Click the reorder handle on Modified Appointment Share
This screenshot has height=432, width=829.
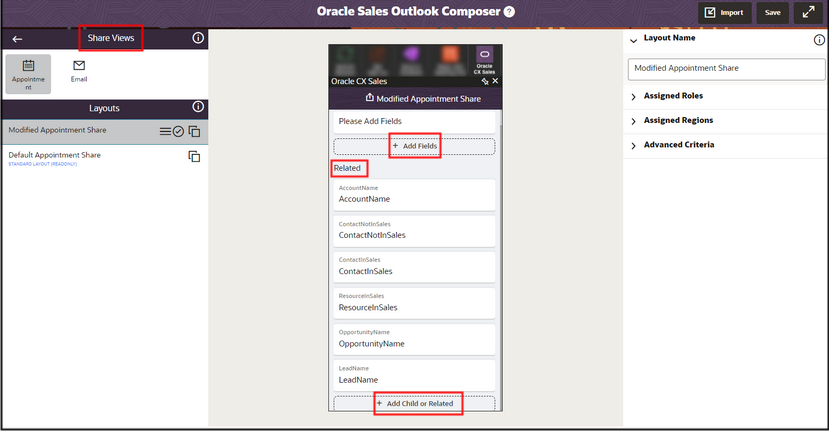coord(165,131)
